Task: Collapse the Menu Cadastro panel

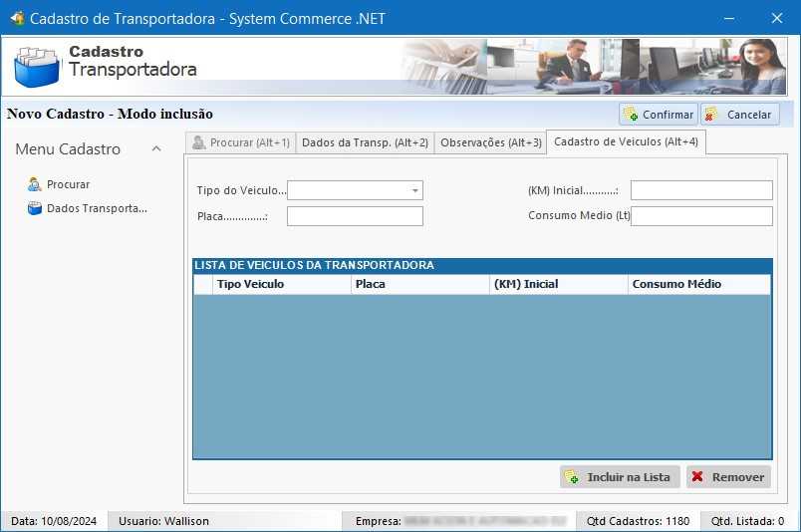Action: [156, 149]
